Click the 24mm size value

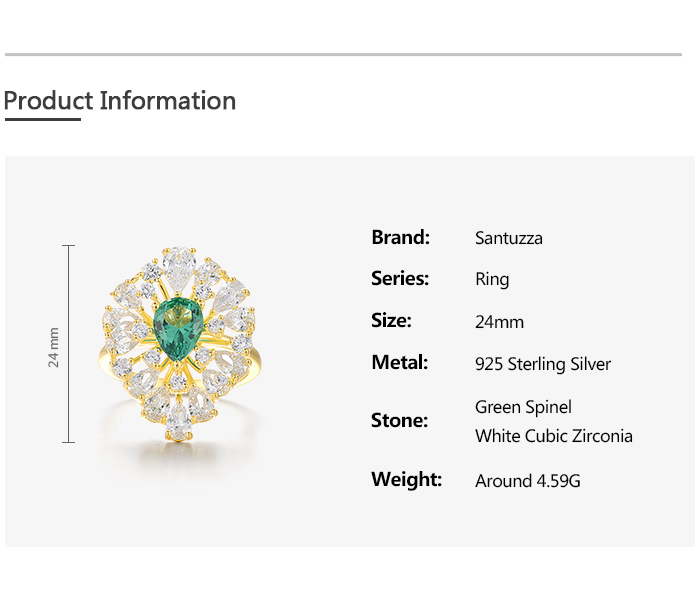point(499,322)
